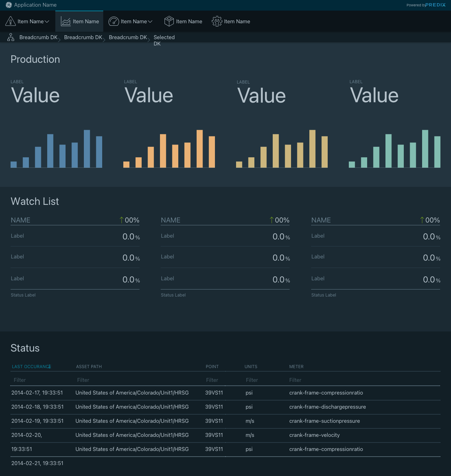Click the box package navigation icon
The image size is (451, 476).
coord(169,22)
